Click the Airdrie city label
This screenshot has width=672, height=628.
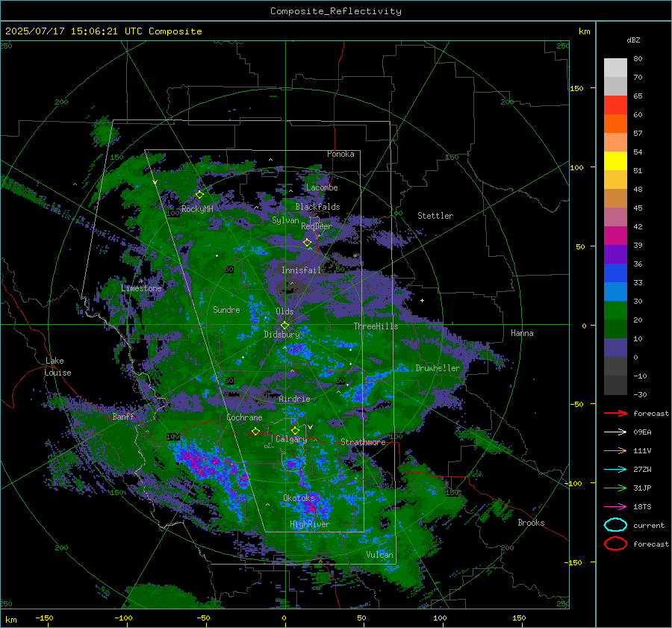(294, 399)
